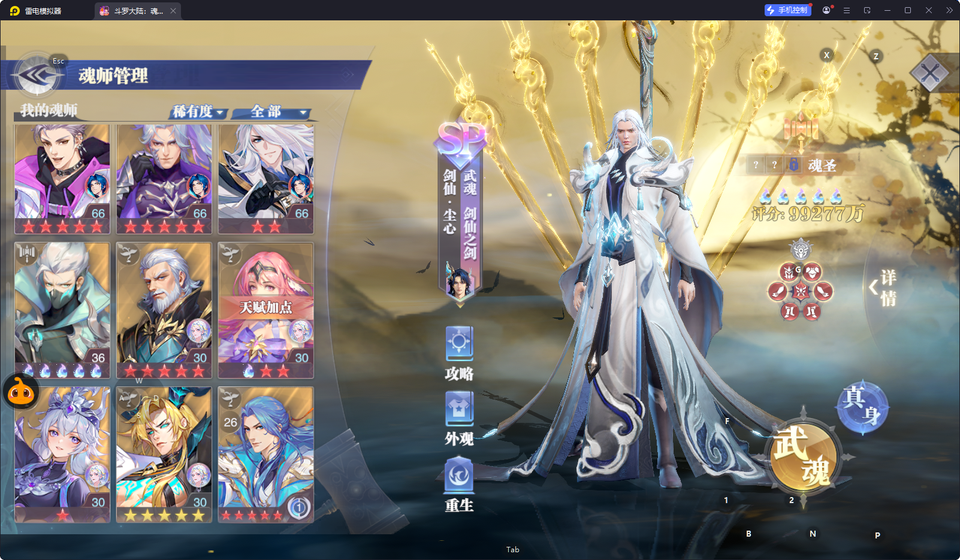Open the 重生 rebirth function
The width and height of the screenshot is (960, 560).
[460, 485]
